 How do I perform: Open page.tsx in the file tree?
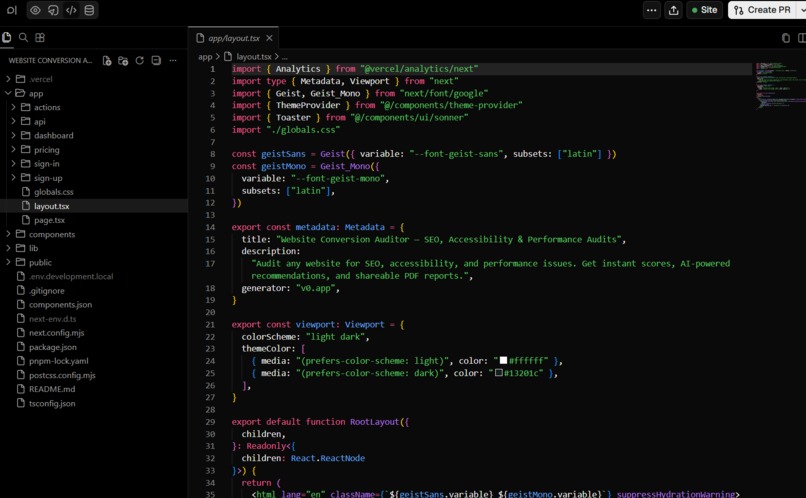49,220
